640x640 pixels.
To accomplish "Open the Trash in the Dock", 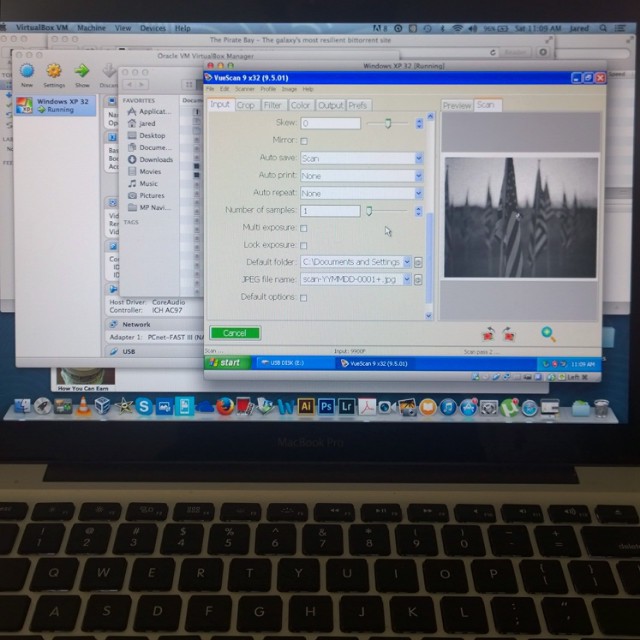I will point(601,408).
